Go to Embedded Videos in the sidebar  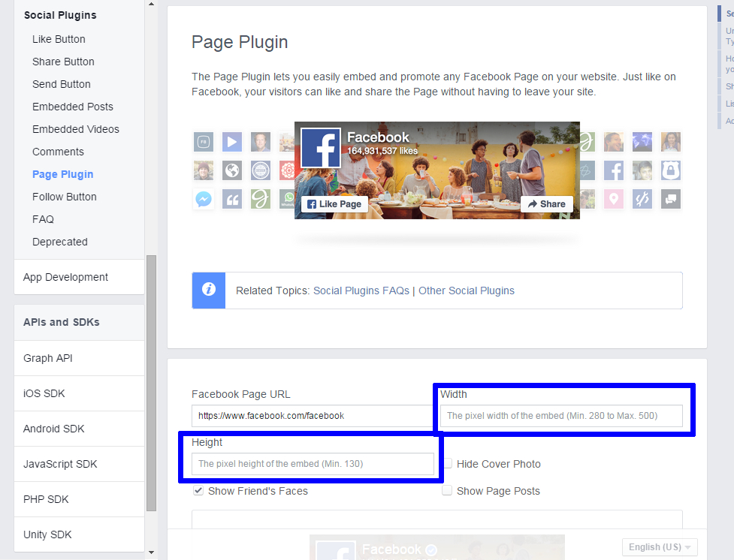point(76,129)
